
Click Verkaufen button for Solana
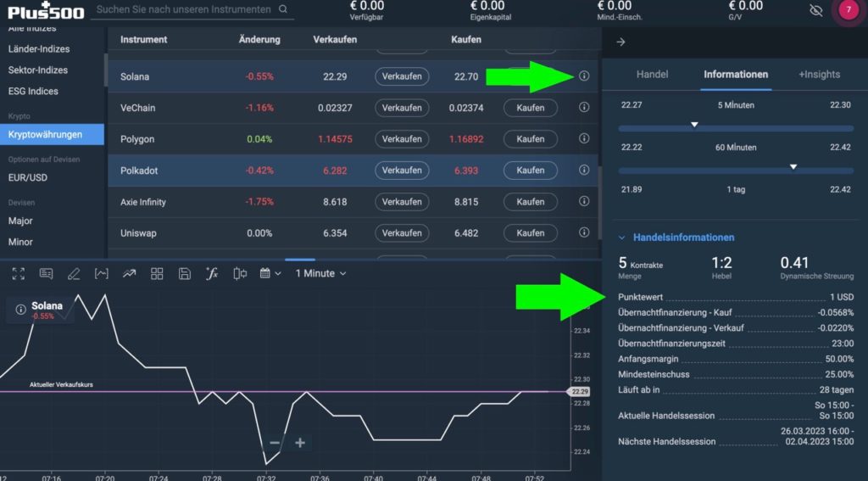pyautogui.click(x=402, y=76)
